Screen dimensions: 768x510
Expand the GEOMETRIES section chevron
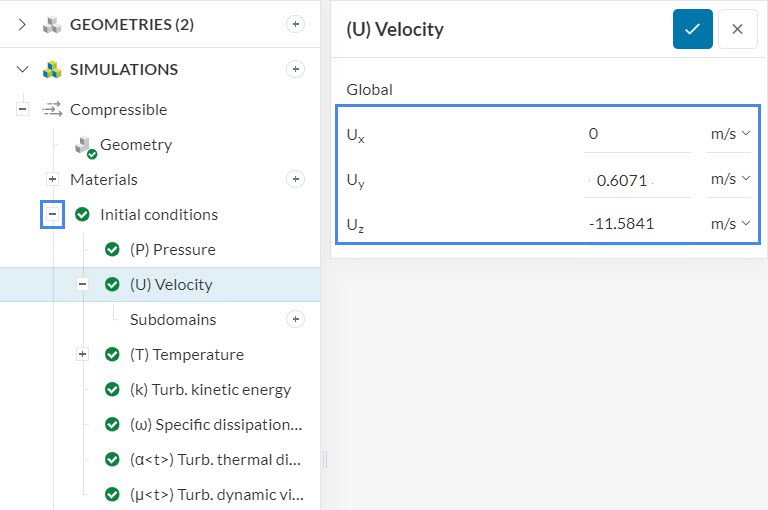(x=23, y=25)
